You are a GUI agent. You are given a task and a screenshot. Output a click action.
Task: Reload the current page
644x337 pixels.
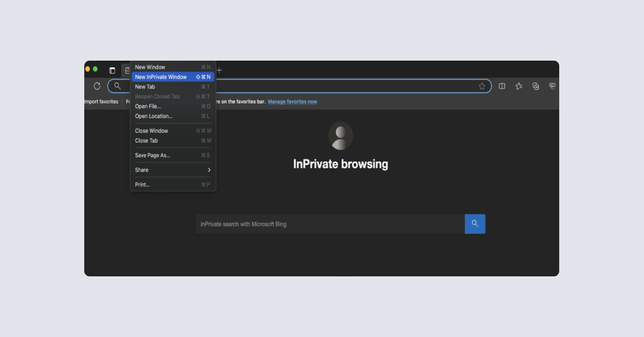coord(97,86)
